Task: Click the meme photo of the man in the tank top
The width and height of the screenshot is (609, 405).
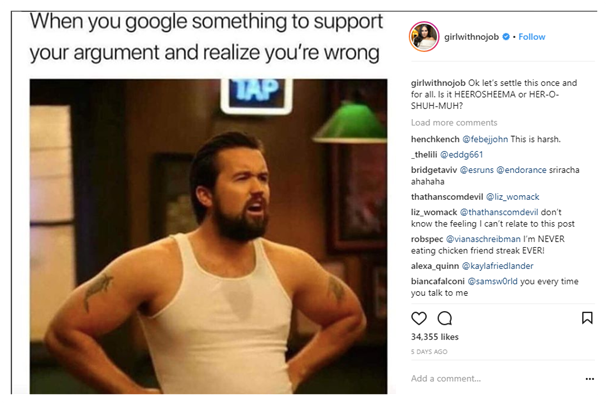Action: pos(208,236)
